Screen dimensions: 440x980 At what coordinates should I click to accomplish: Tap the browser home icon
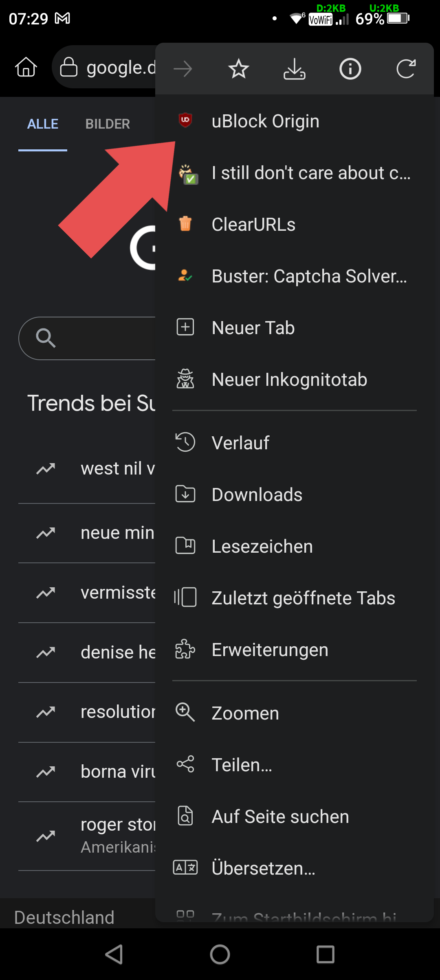point(26,67)
